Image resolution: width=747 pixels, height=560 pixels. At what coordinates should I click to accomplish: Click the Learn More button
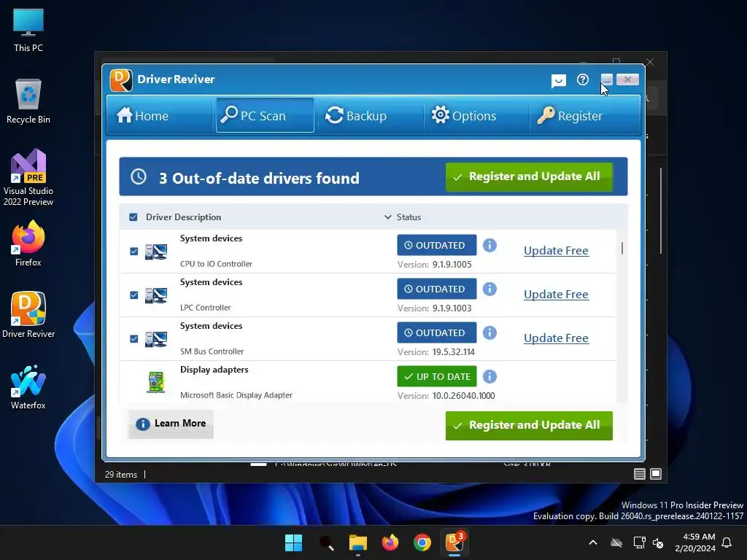tap(171, 424)
